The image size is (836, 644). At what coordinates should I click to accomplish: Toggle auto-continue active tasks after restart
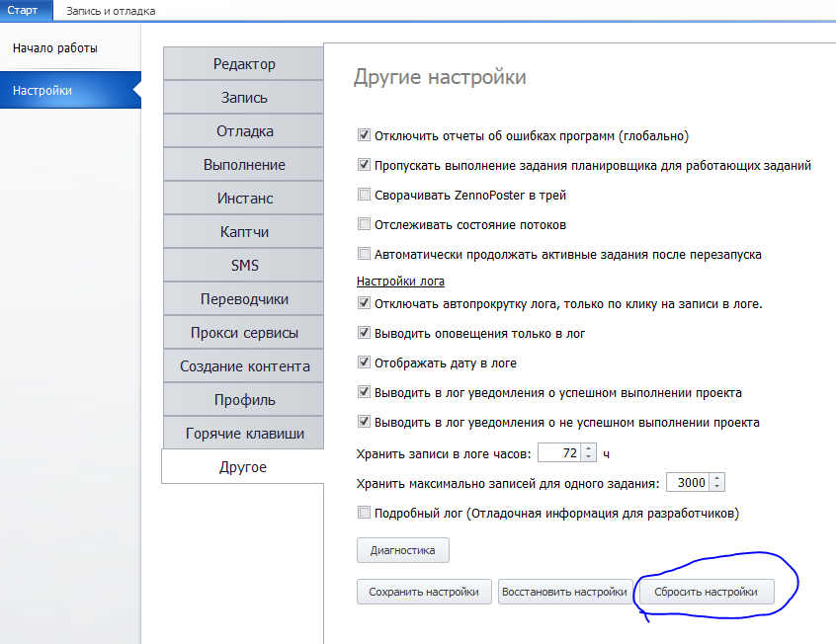pyautogui.click(x=364, y=254)
